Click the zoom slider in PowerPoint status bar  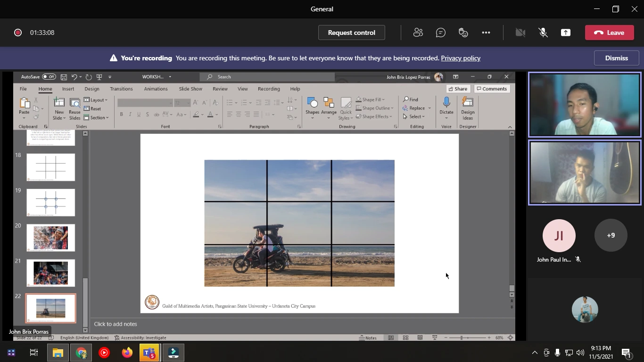462,337
